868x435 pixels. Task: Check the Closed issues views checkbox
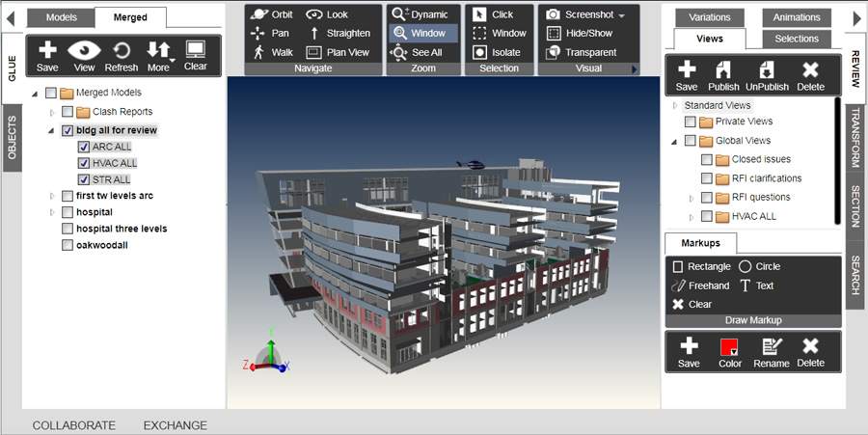(x=707, y=159)
